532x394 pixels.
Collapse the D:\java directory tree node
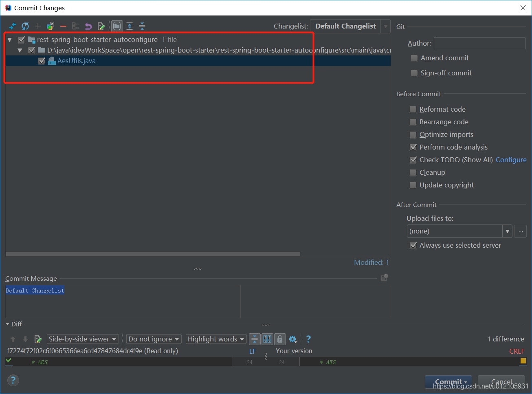[20, 51]
